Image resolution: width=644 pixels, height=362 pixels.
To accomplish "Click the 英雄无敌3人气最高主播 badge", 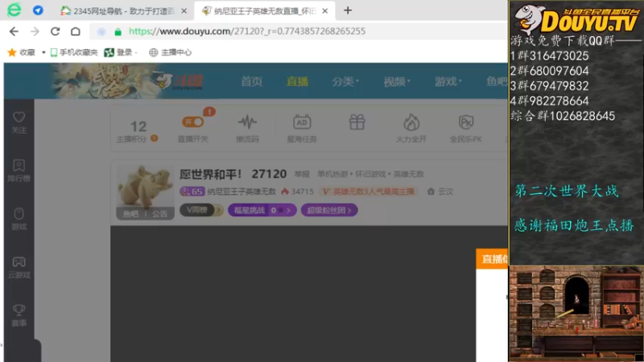I will [369, 191].
